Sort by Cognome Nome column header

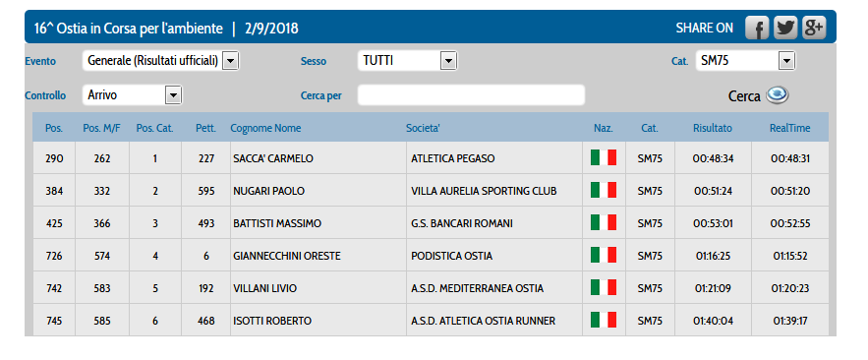265,128
